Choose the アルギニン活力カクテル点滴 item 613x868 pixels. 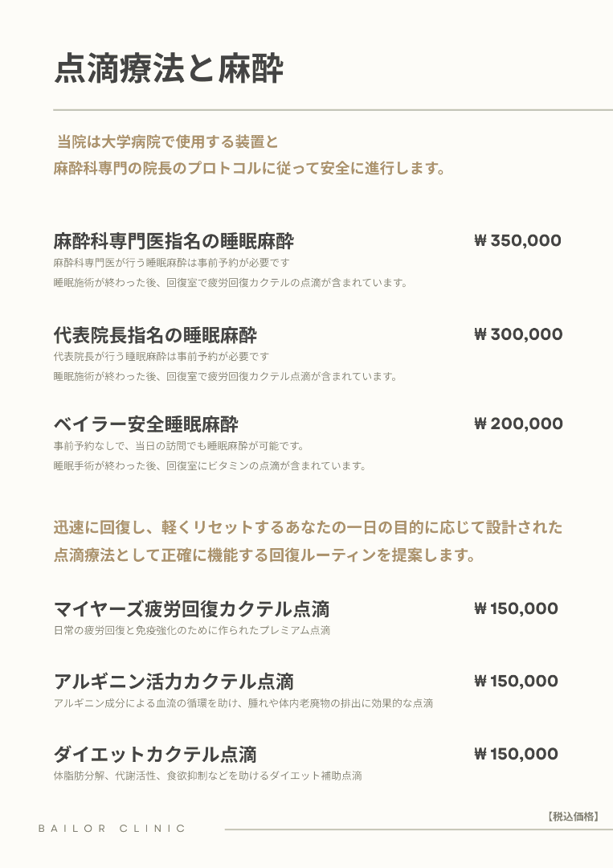click(174, 682)
